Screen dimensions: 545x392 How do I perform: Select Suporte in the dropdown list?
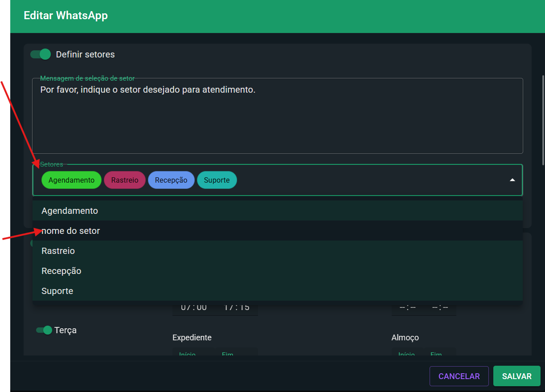tap(57, 291)
